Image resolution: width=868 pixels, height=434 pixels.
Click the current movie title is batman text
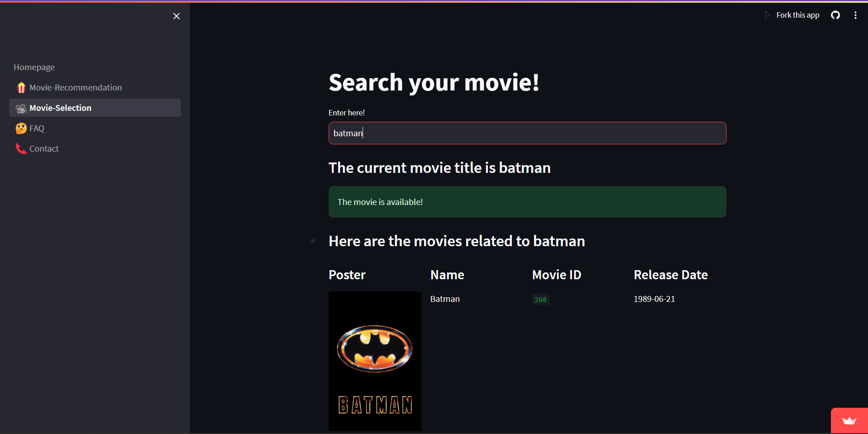point(439,168)
